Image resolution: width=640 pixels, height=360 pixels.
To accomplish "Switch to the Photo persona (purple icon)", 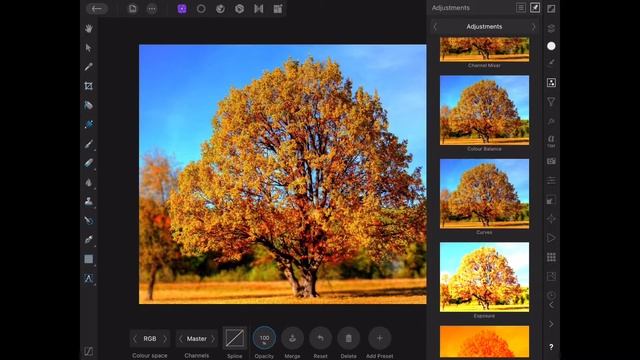I will point(182,9).
